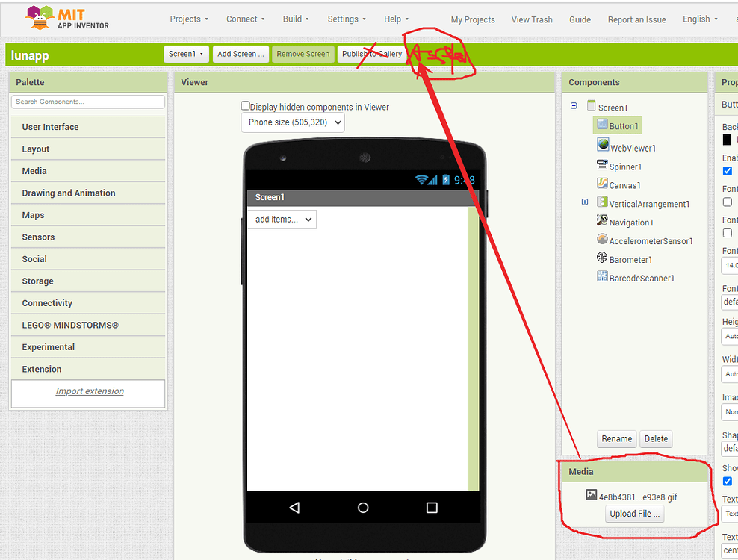Click the gif image file icon in Media

592,495
